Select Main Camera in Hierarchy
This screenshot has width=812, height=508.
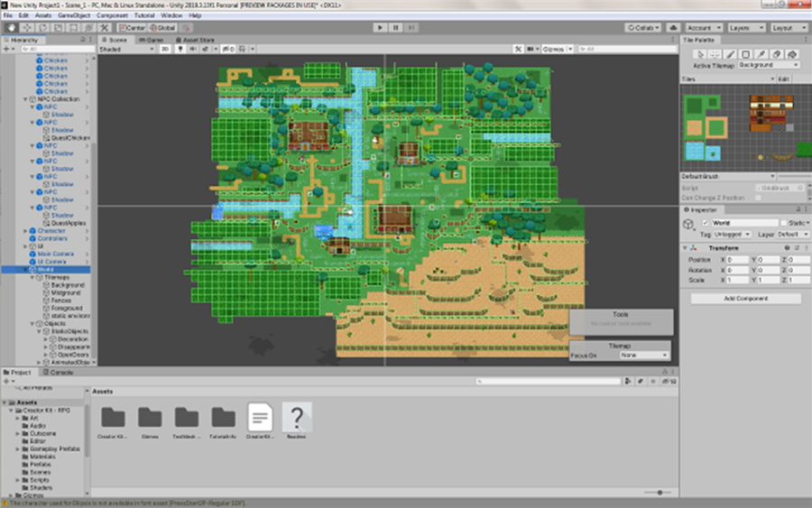tap(55, 254)
